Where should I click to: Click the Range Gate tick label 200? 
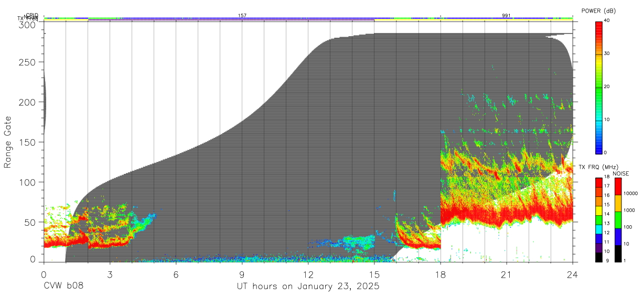pyautogui.click(x=28, y=103)
